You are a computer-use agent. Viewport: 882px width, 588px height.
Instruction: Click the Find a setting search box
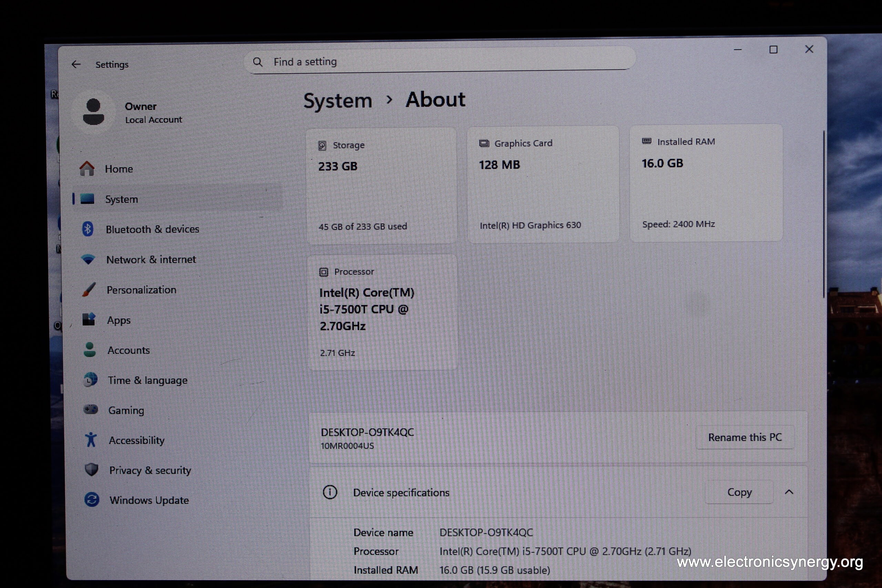click(439, 62)
